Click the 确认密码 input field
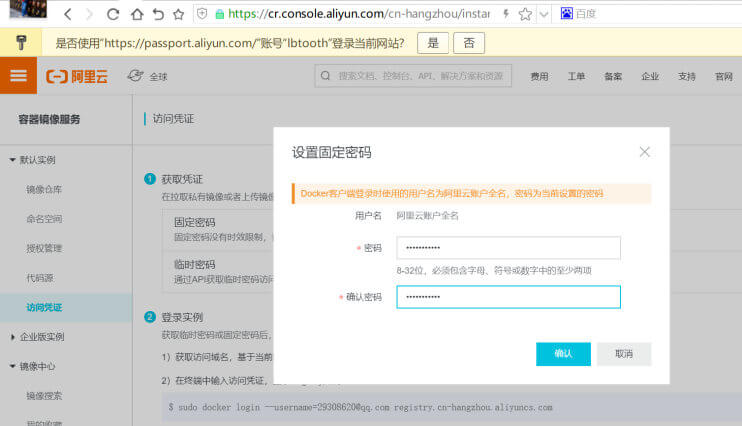 (508, 297)
